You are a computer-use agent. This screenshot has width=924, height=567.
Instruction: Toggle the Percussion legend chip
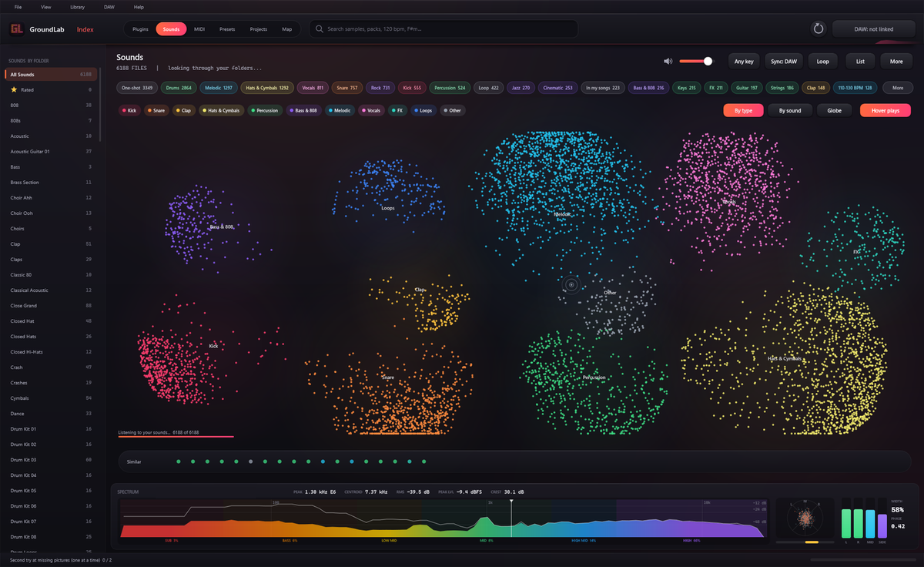[265, 110]
